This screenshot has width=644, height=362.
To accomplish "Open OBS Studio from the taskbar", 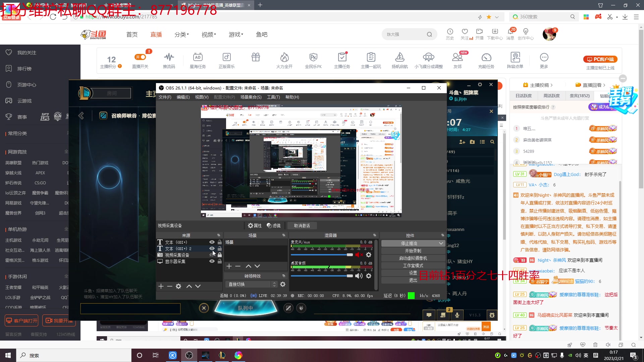I will pos(190,355).
